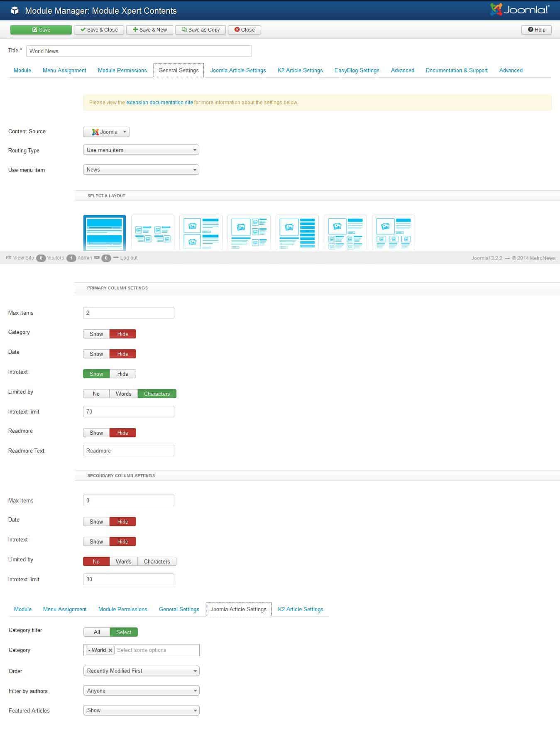Click the Close button in toolbar
Image resolution: width=560 pixels, height=752 pixels.
point(245,30)
